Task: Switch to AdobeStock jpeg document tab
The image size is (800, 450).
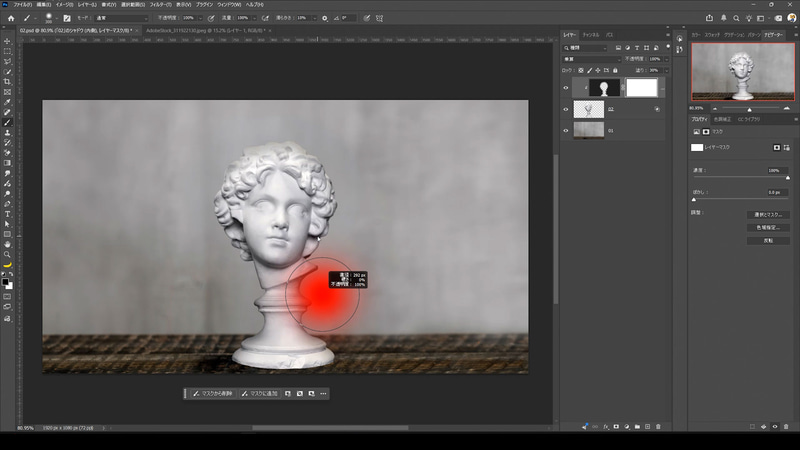Action: (x=205, y=31)
